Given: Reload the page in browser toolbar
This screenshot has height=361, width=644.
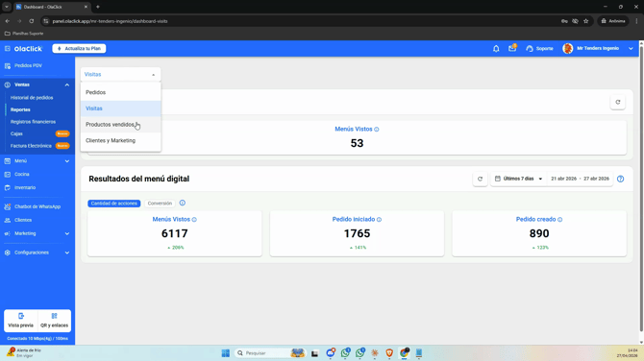Looking at the screenshot, I should click(31, 21).
